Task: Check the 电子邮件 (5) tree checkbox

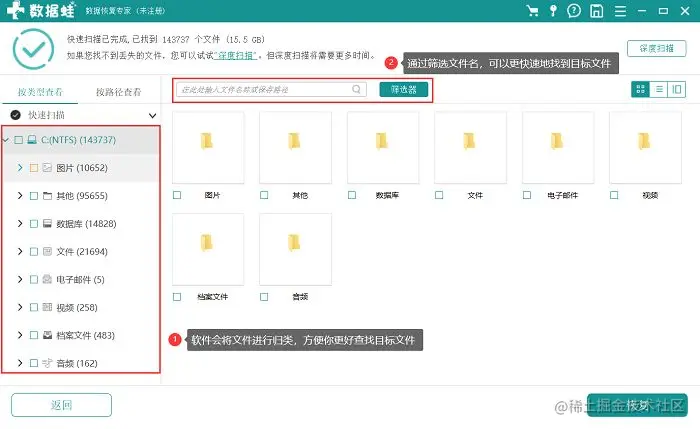Action: 33,279
